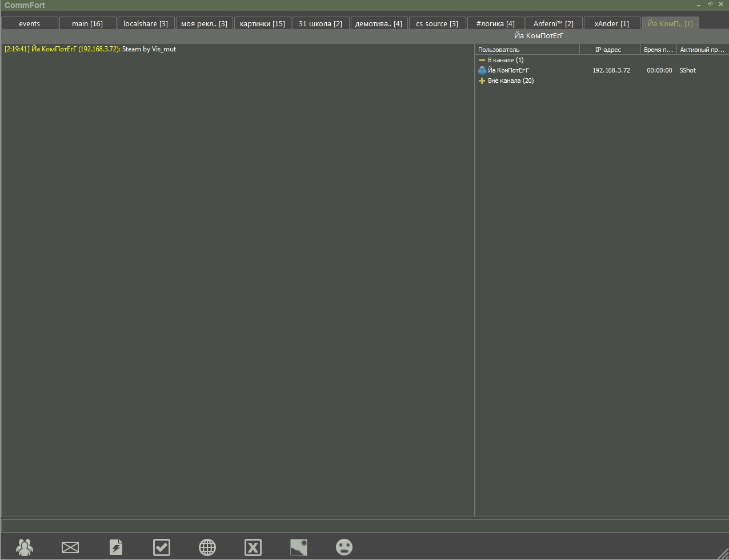Open the cs source [3] tab
This screenshot has width=729, height=560.
[437, 23]
